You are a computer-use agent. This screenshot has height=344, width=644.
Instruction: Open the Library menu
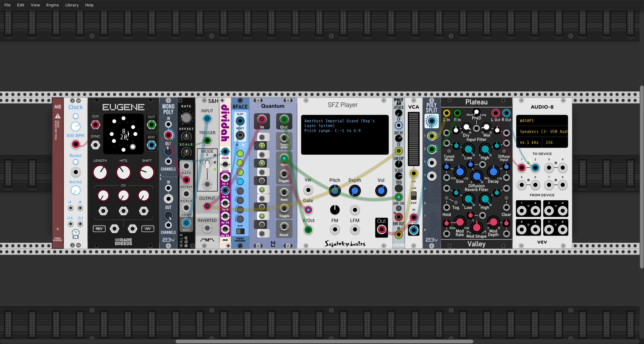72,5
